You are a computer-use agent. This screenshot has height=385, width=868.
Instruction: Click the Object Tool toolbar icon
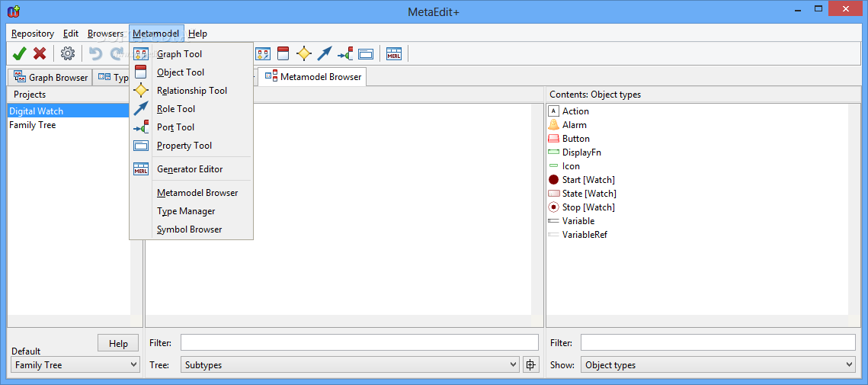[x=283, y=53]
